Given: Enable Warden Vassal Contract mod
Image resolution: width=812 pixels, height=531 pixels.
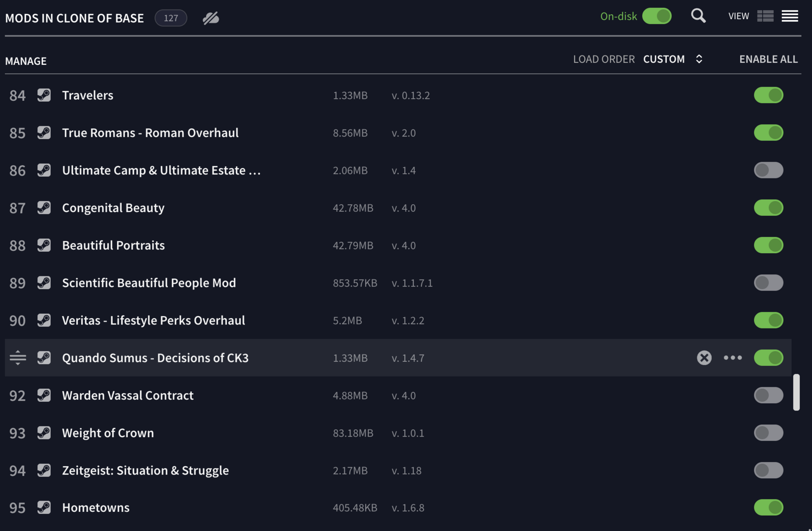Looking at the screenshot, I should point(769,395).
